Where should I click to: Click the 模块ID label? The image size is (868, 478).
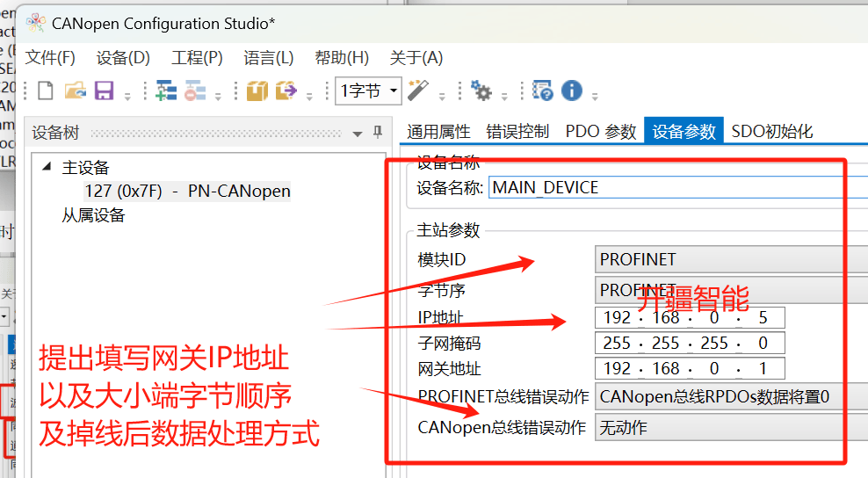(x=442, y=259)
